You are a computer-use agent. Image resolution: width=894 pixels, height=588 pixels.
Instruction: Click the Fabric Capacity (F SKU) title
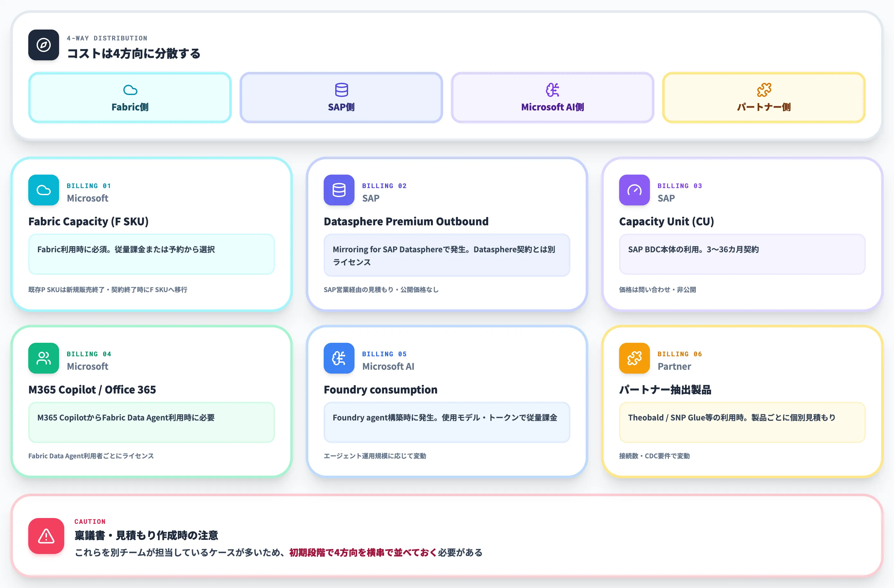coord(89,221)
